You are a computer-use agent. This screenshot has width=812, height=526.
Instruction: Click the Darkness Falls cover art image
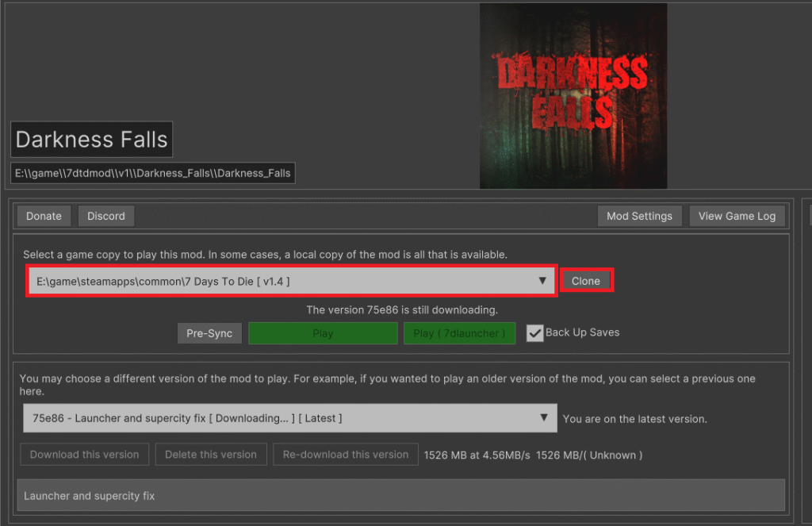pyautogui.click(x=573, y=96)
